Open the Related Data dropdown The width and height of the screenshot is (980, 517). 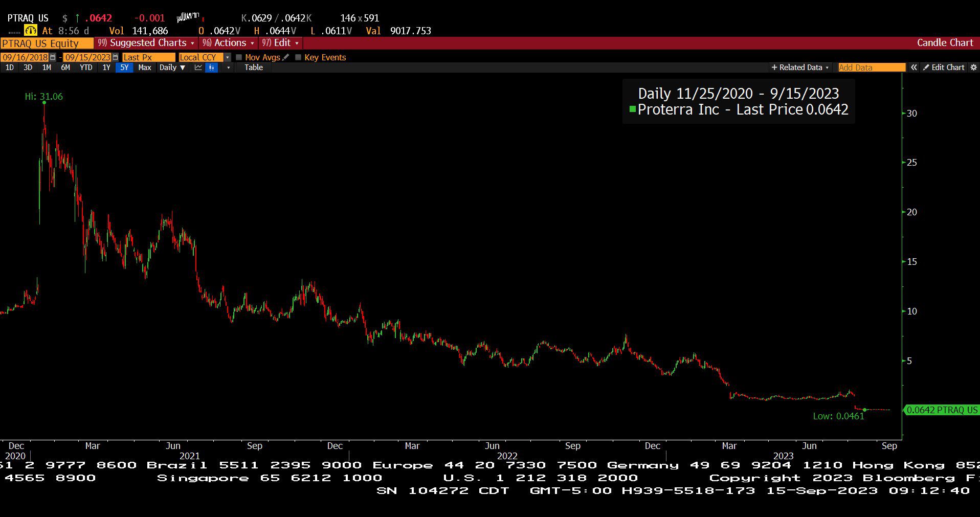pyautogui.click(x=800, y=68)
